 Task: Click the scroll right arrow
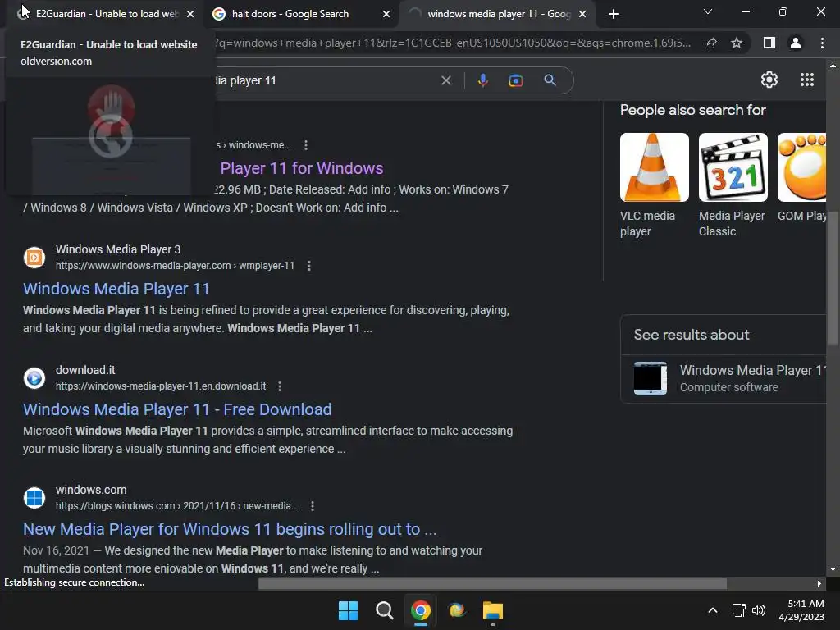coord(819,583)
